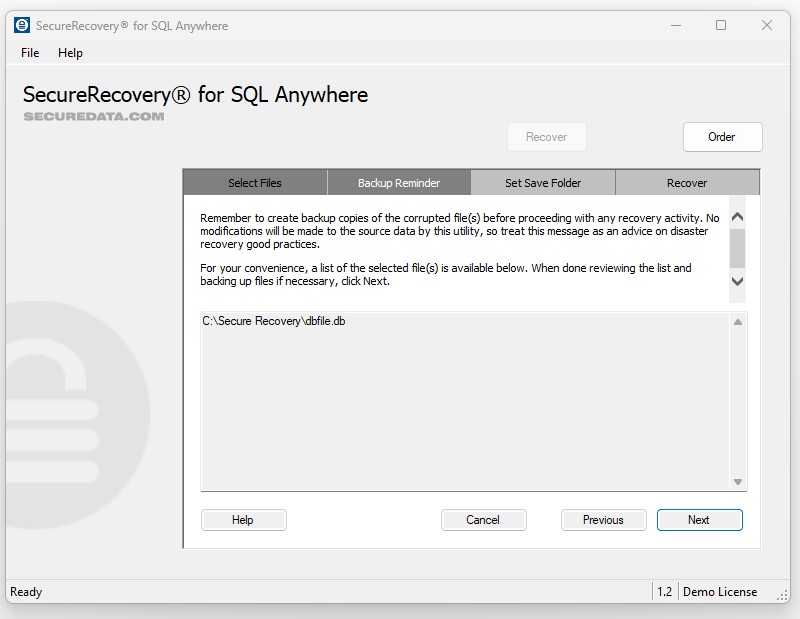This screenshot has height=619, width=800.
Task: Open the Help menu in menu bar
Action: [x=70, y=53]
